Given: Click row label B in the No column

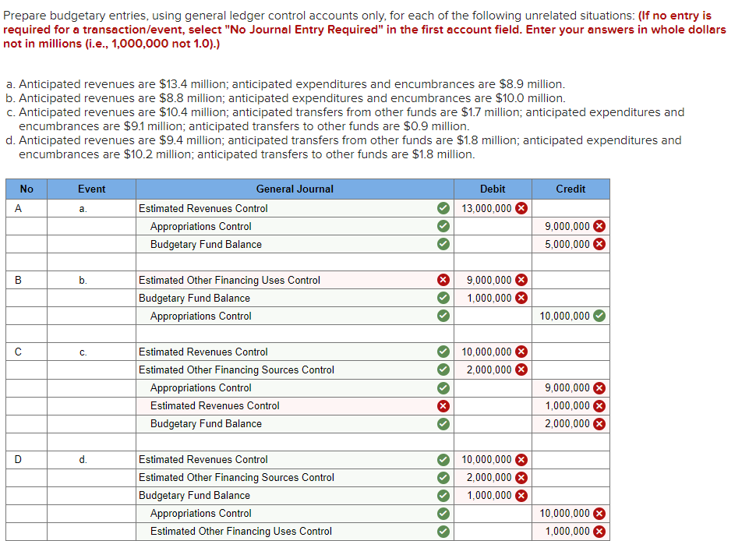Looking at the screenshot, I should (x=19, y=280).
